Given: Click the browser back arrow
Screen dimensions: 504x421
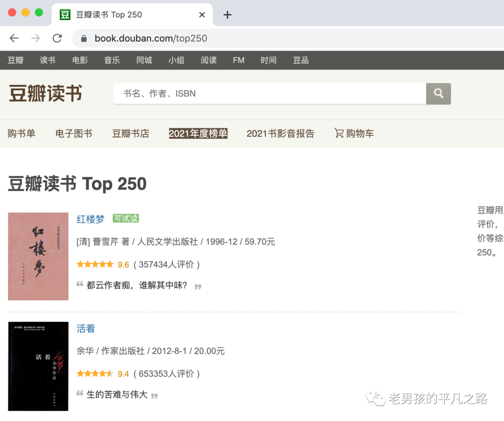Looking at the screenshot, I should click(14, 38).
